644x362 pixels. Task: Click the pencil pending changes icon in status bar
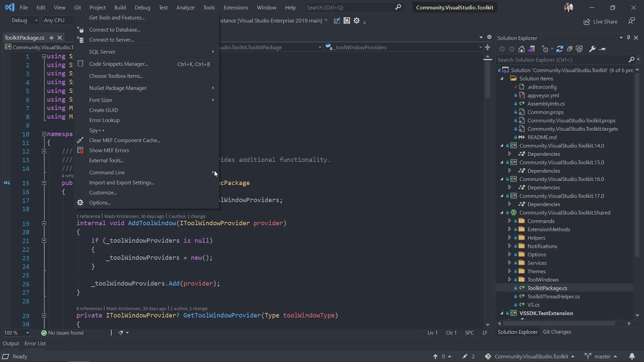(x=465, y=356)
